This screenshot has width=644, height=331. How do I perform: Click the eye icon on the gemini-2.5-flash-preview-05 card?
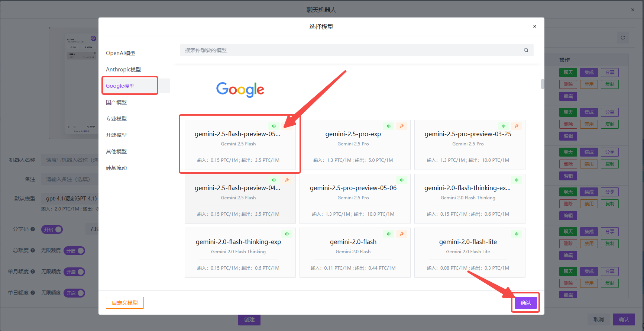[x=274, y=126]
